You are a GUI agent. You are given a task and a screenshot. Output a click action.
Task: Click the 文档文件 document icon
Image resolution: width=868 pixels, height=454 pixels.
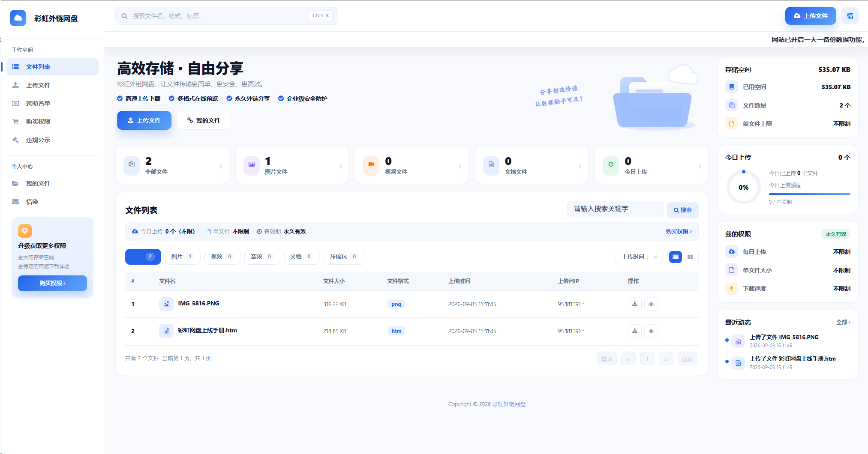[491, 165]
